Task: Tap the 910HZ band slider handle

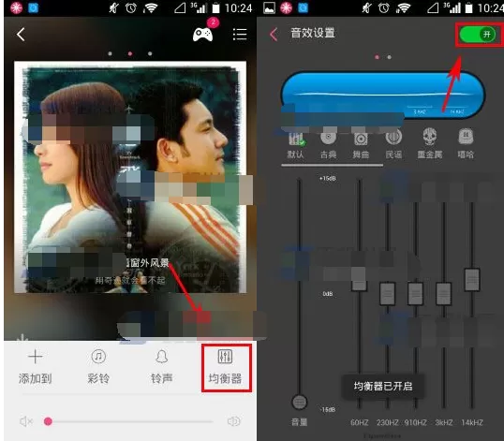Action: 416,293
